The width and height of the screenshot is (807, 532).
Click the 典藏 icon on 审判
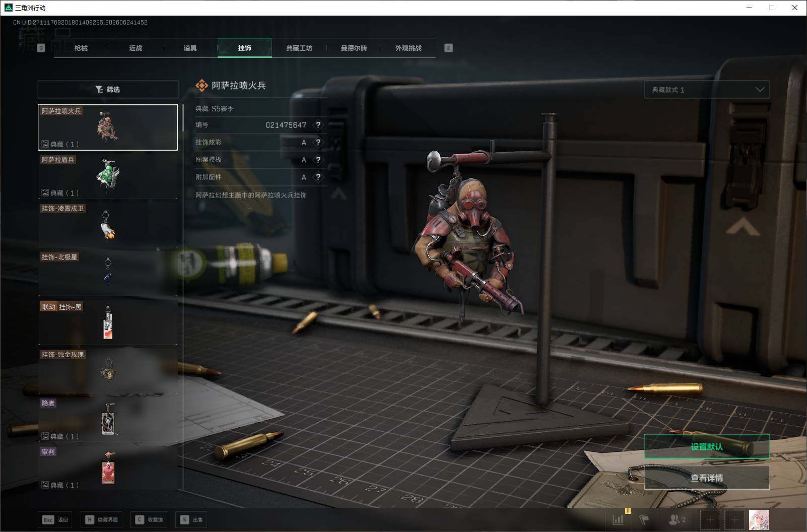(x=45, y=485)
